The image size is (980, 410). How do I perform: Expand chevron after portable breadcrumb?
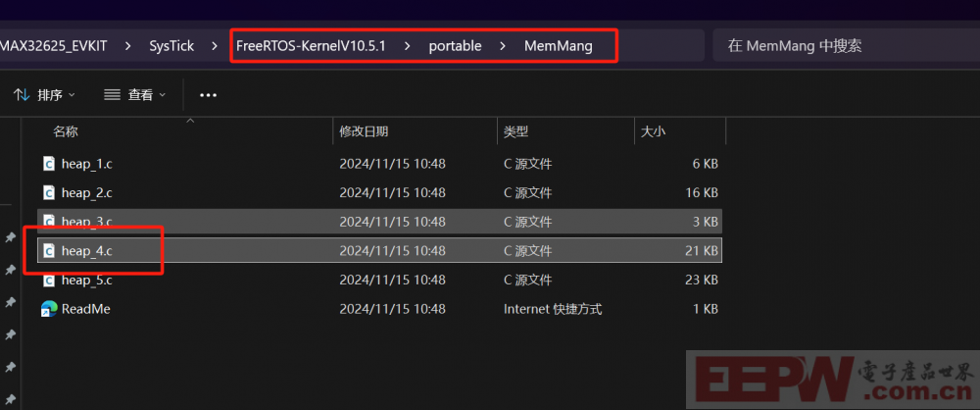click(503, 46)
